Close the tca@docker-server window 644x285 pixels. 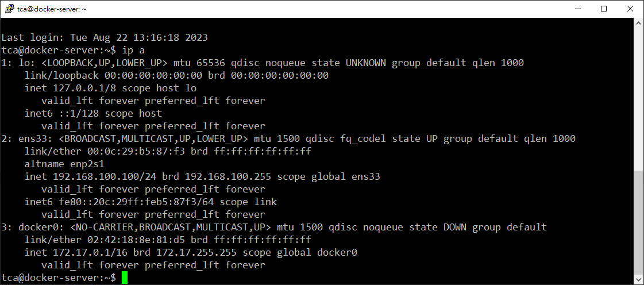tap(630, 9)
